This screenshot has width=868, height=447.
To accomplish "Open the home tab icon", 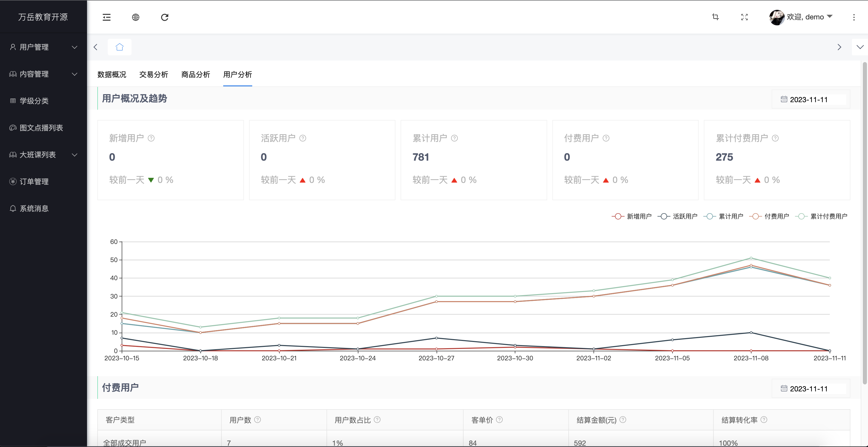I will point(120,47).
